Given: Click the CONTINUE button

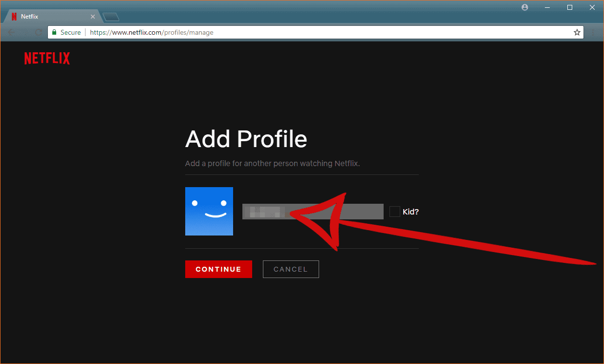Looking at the screenshot, I should pyautogui.click(x=218, y=269).
